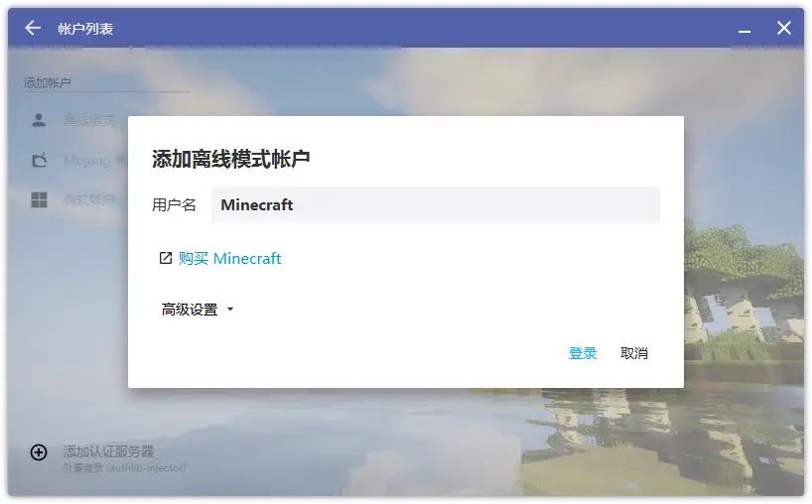Select 微软帐户 entry in sidebar
The height and width of the screenshot is (504, 812).
[89, 200]
